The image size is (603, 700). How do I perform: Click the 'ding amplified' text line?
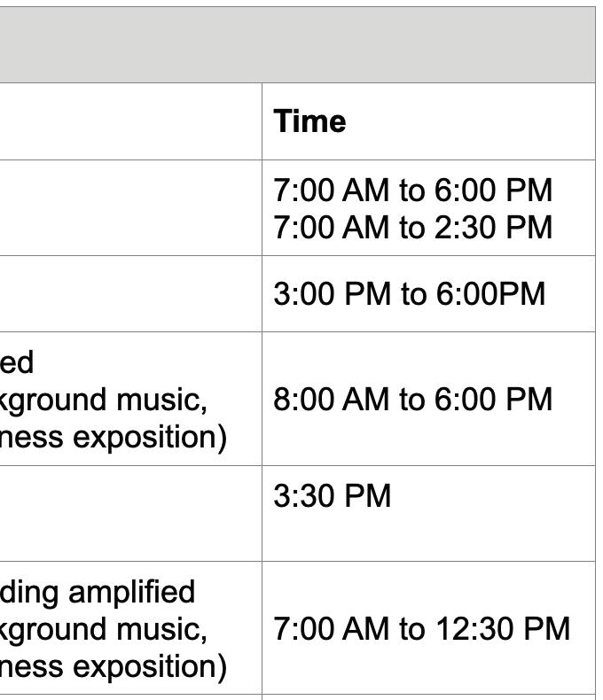[98, 593]
